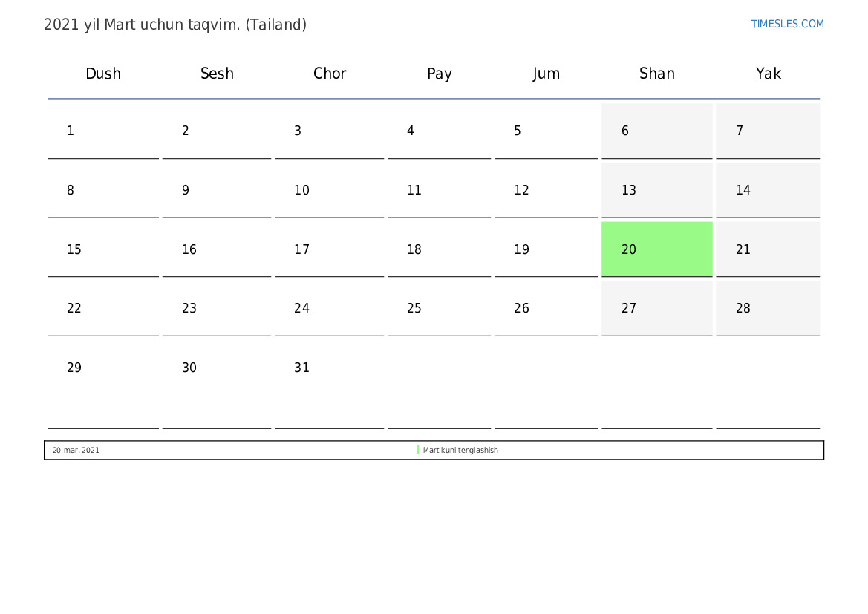The width and height of the screenshot is (868, 614).
Task: Click the Mart kuni tenglashish legend text
Action: (x=460, y=451)
